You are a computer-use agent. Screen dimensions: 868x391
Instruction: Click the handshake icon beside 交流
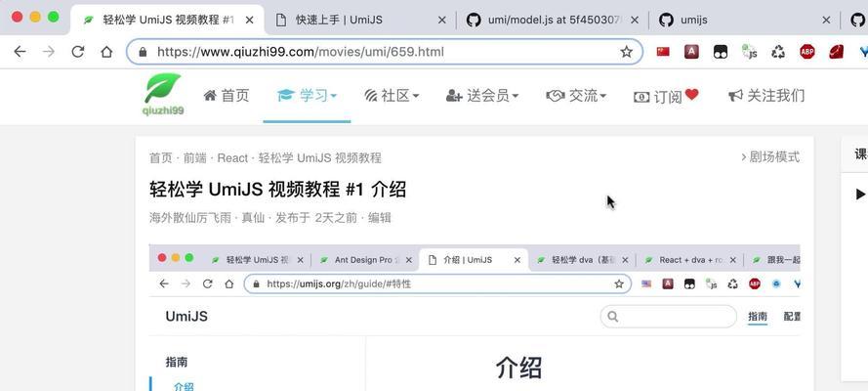[x=556, y=96]
